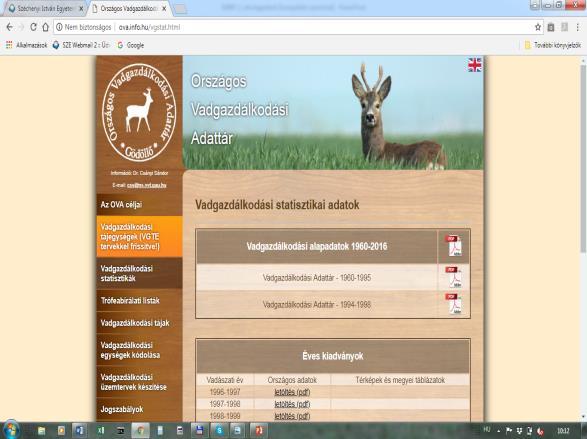Reload the current page
Image resolution: width=587 pixels, height=439 pixels.
coord(33,27)
